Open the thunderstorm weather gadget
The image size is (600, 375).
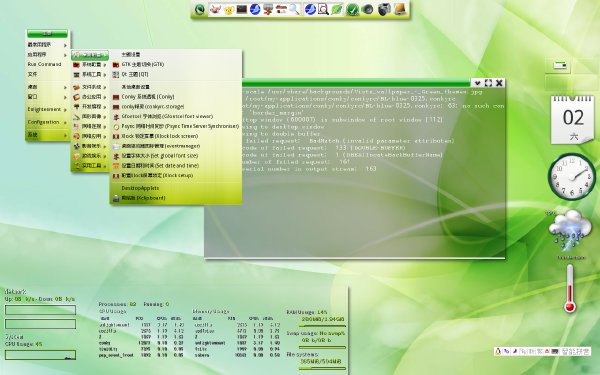[570, 230]
